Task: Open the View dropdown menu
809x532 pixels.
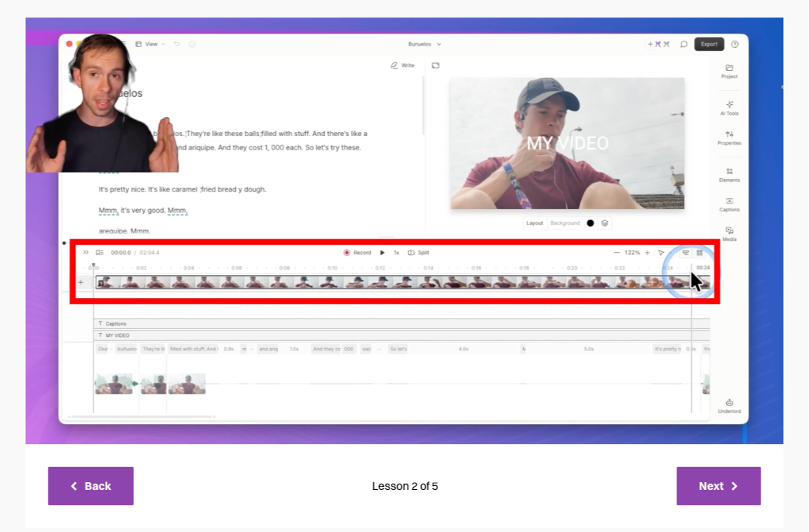Action: pos(151,44)
